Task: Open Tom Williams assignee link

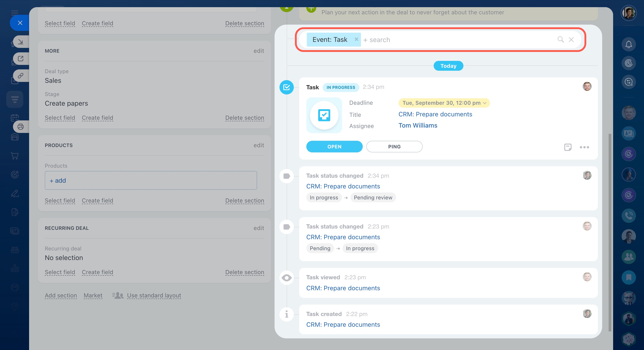Action: [418, 126]
